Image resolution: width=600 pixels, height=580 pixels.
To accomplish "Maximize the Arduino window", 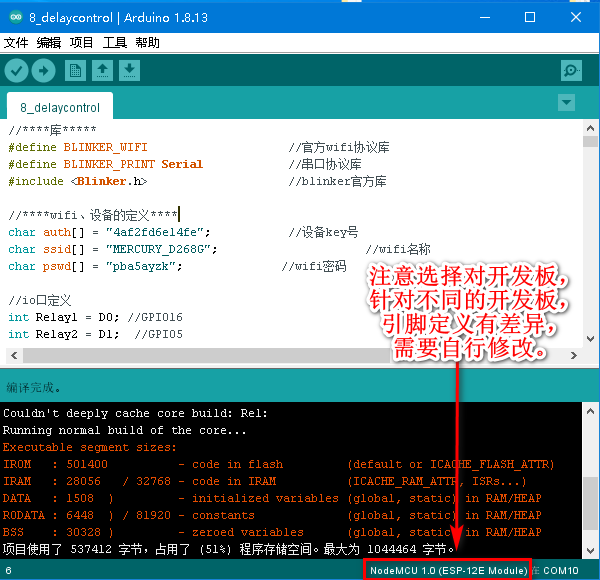I will tap(530, 17).
